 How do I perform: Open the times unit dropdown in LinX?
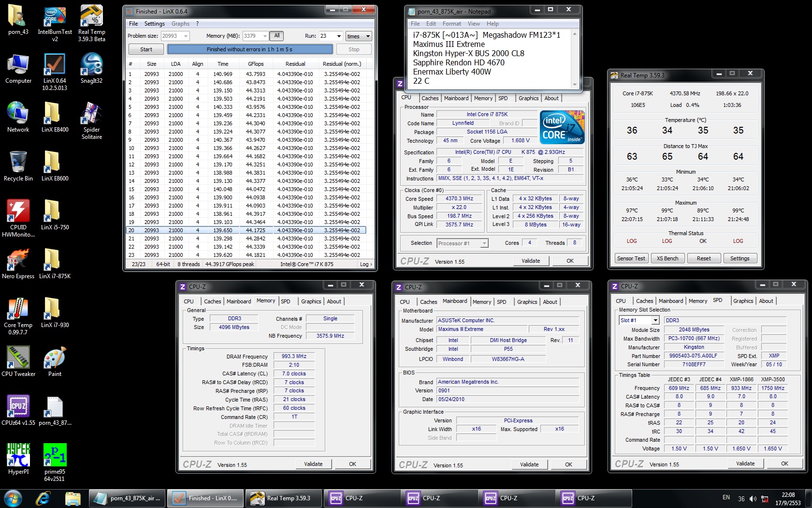(x=358, y=36)
